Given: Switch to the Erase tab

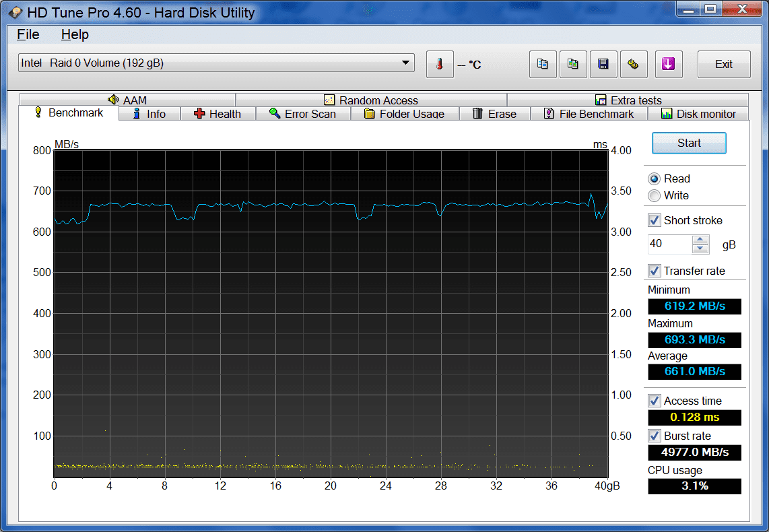Looking at the screenshot, I should point(494,114).
